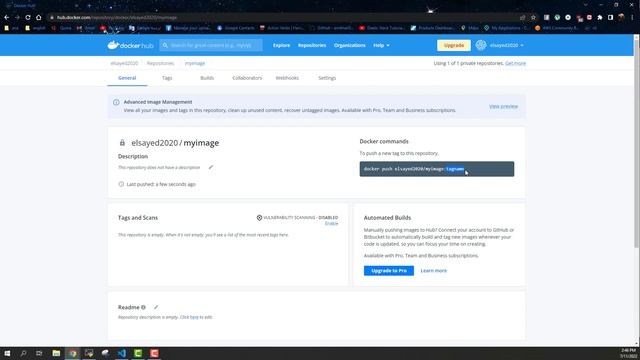This screenshot has width=640, height=360.
Task: Open the red Camtasia recorder taskbar icon
Action: [154, 353]
